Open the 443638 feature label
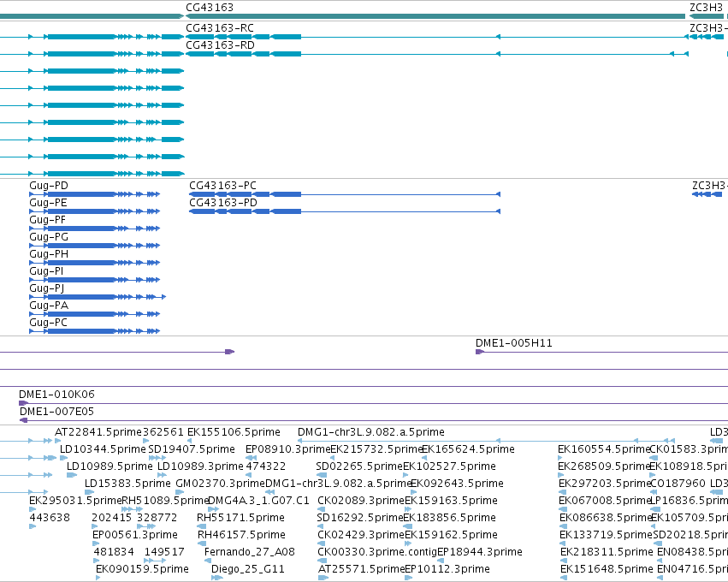Viewport: 728px width, 582px height. (50, 518)
